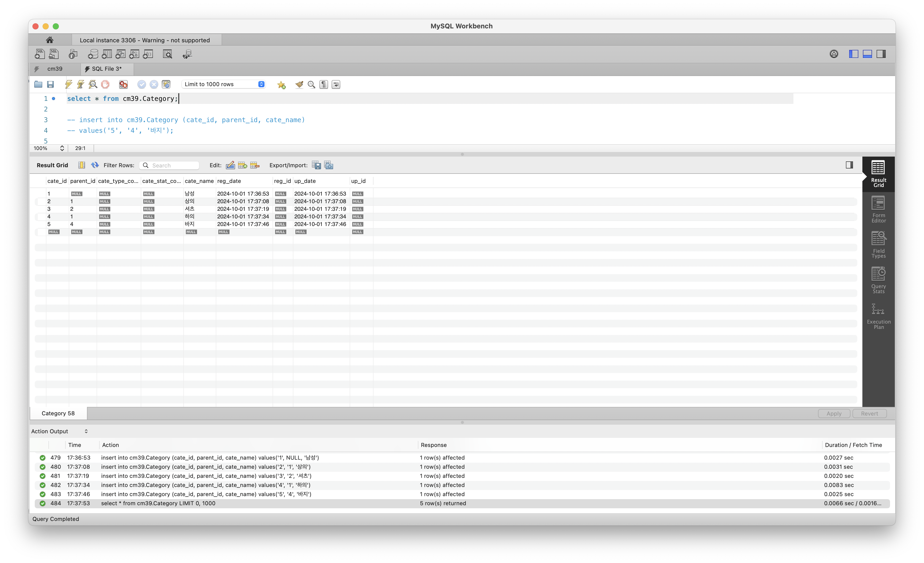
Task: Open the Query Stats view
Action: pyautogui.click(x=878, y=280)
